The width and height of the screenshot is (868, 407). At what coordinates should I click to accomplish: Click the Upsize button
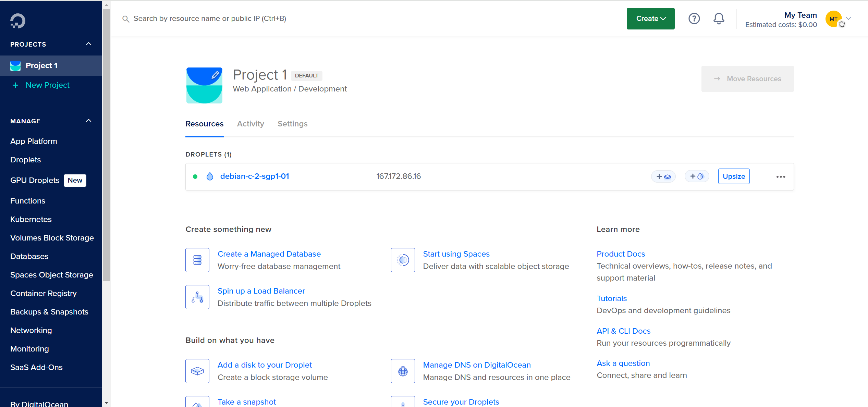coord(734,176)
